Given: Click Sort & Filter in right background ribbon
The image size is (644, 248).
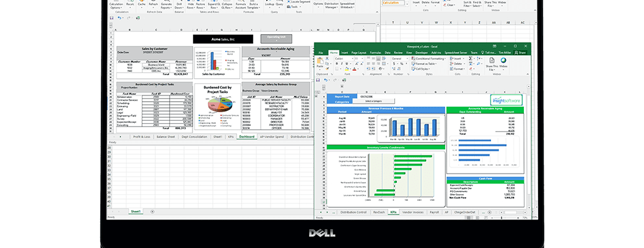Looking at the screenshot, I should click(x=468, y=4).
